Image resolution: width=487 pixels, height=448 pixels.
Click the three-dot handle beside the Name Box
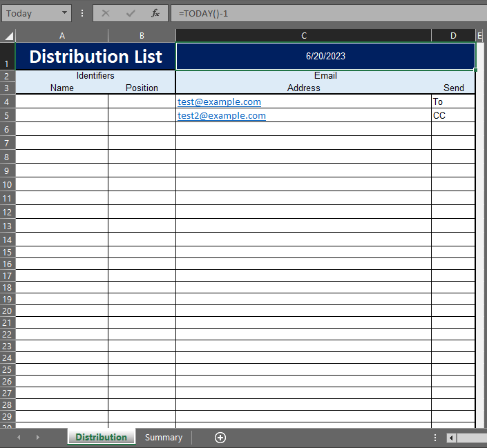point(83,13)
